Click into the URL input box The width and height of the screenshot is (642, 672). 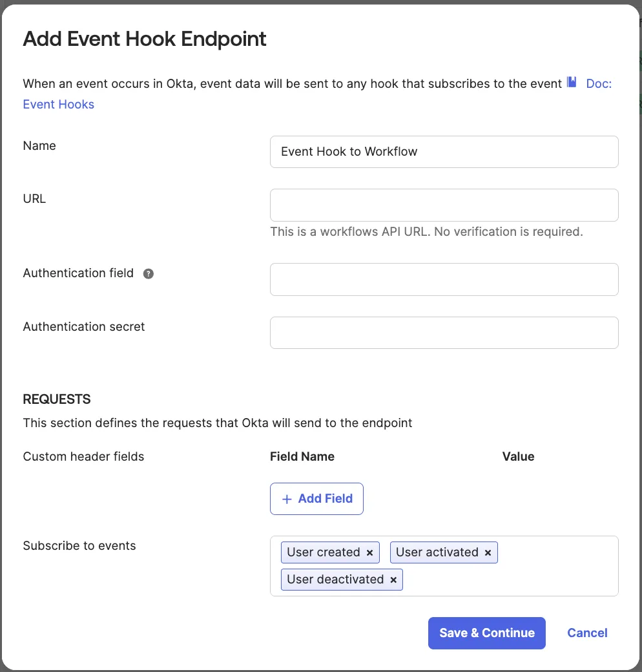[x=444, y=205]
